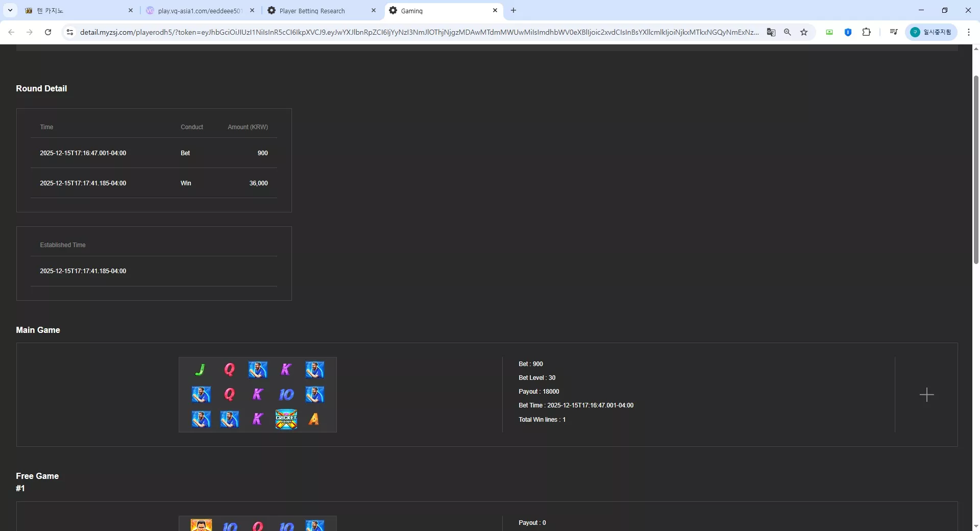
Task: Reload the current page
Action: point(48,32)
